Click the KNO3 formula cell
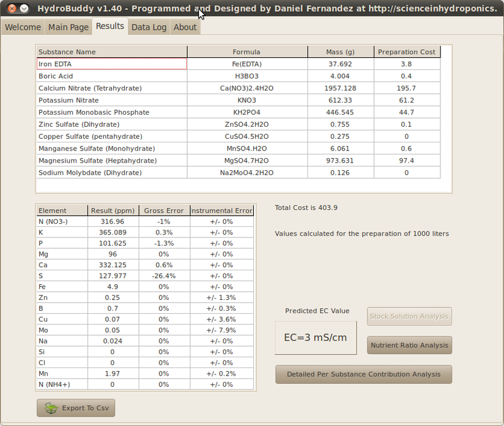This screenshot has height=426, width=504. pos(247,100)
